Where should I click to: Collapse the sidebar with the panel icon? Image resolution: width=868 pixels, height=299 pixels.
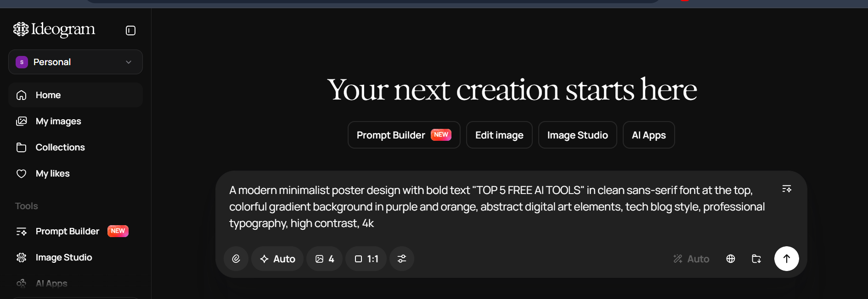(x=130, y=30)
